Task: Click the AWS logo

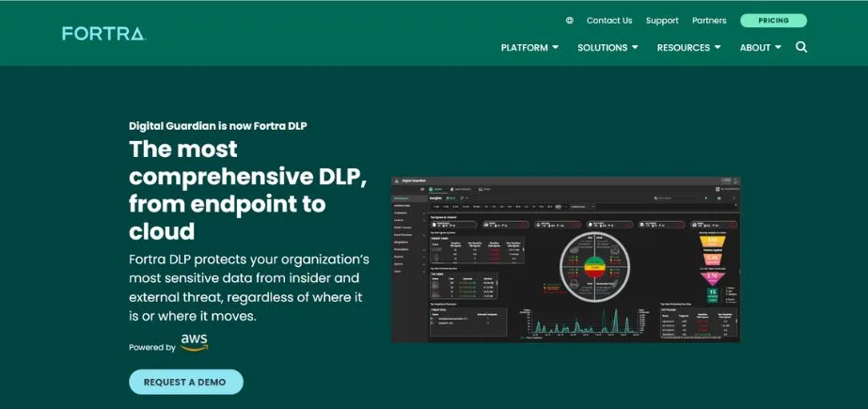Action: click(x=195, y=342)
